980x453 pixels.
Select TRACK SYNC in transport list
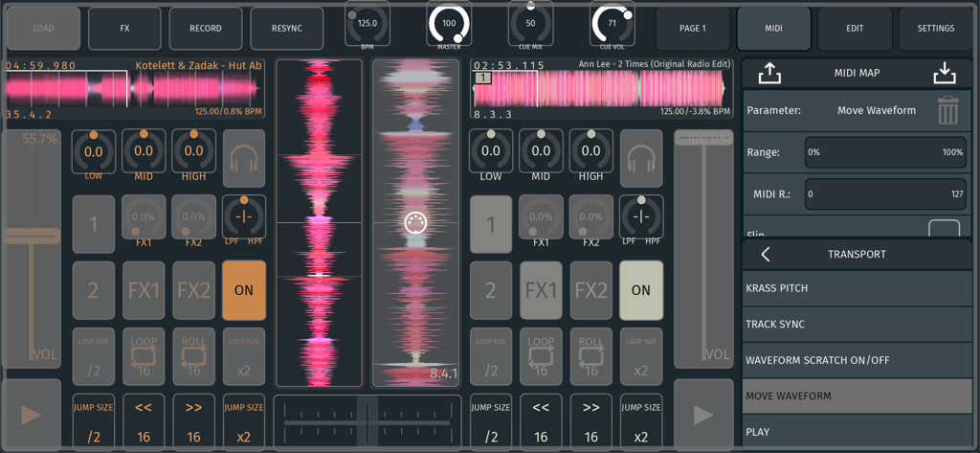tap(857, 324)
